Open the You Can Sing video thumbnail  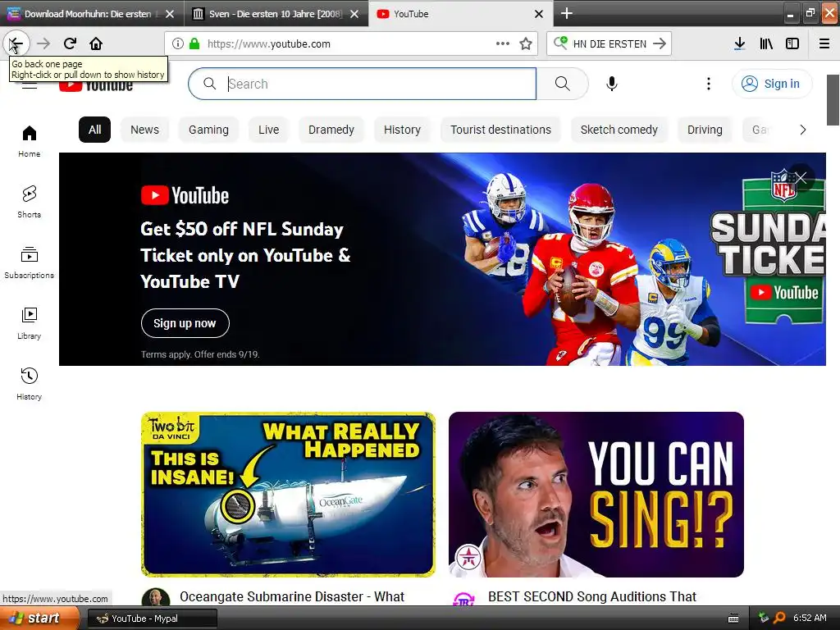[596, 494]
